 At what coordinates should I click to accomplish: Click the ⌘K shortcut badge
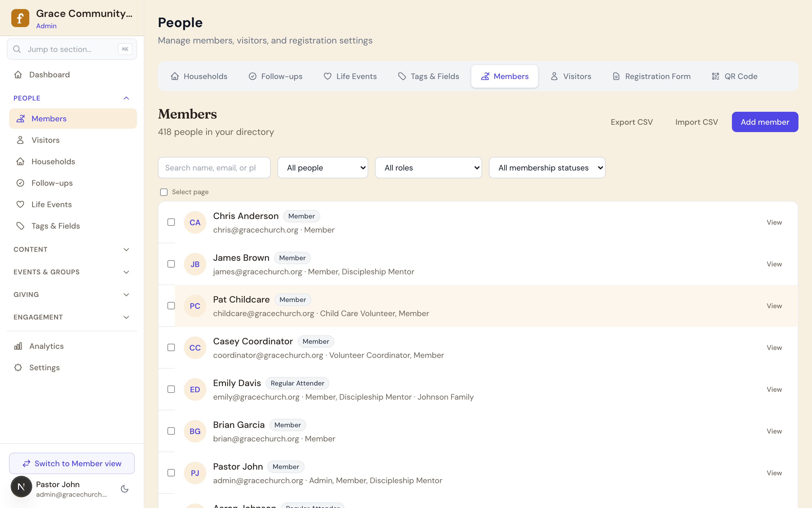point(125,49)
